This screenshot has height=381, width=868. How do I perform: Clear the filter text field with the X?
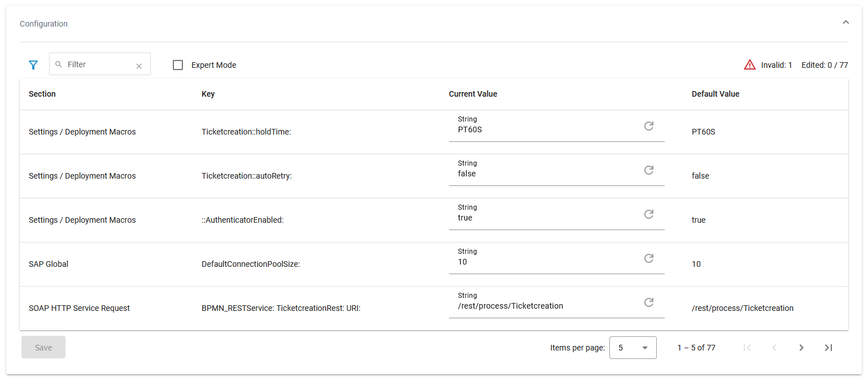click(139, 66)
